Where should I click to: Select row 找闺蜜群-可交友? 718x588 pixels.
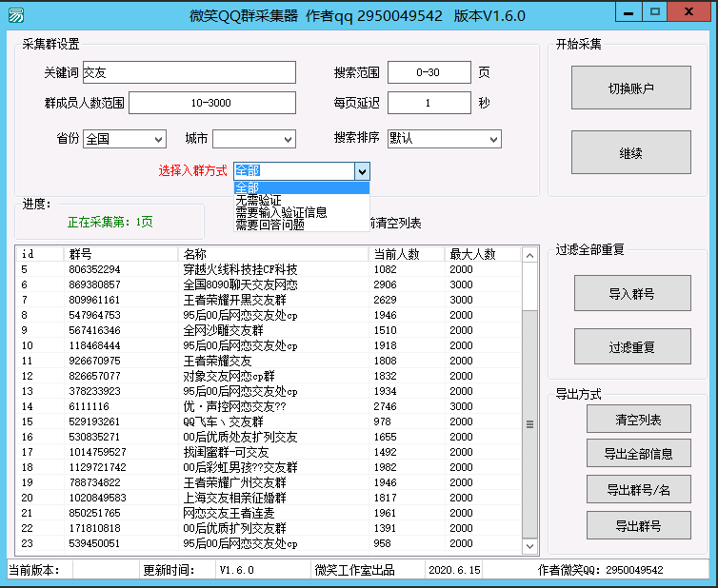pos(269,452)
